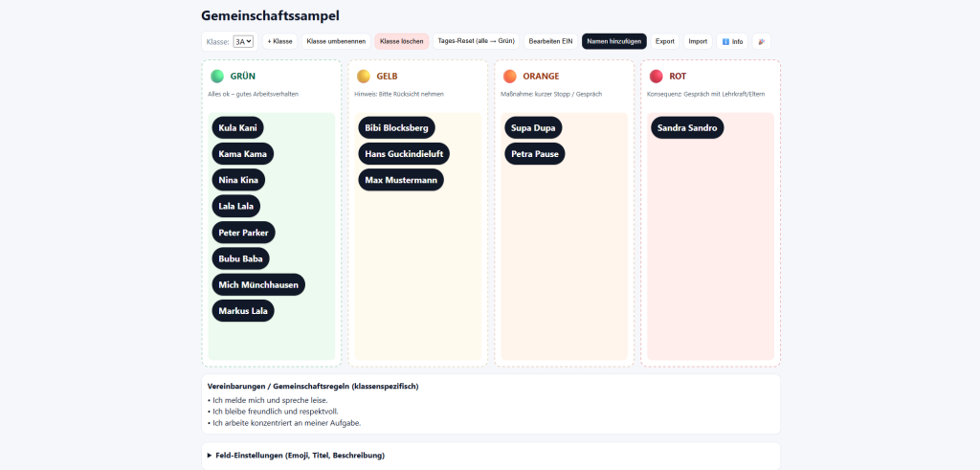Pick the Mich Münchhausen chip
The height and width of the screenshot is (470, 980).
[x=258, y=284]
